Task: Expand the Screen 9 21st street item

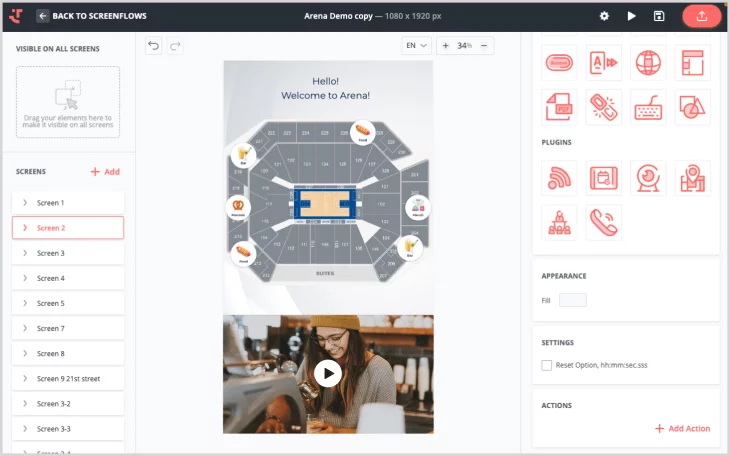Action: 68,378
